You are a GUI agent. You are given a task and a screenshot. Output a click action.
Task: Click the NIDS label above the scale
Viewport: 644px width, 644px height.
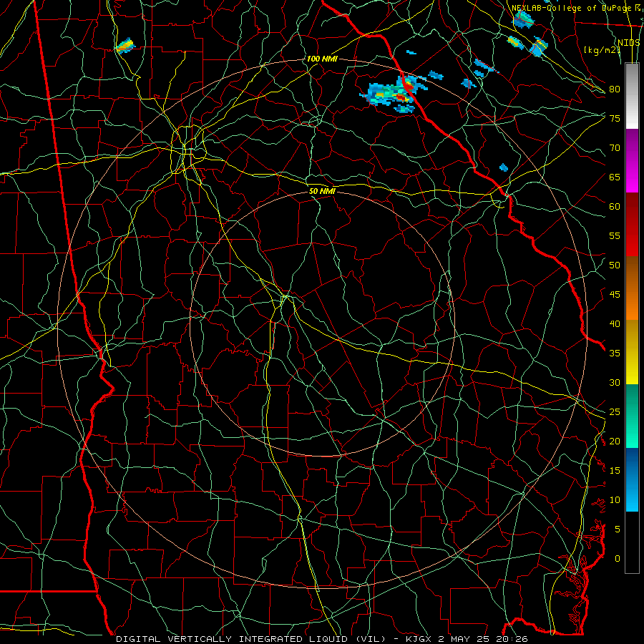(x=628, y=42)
